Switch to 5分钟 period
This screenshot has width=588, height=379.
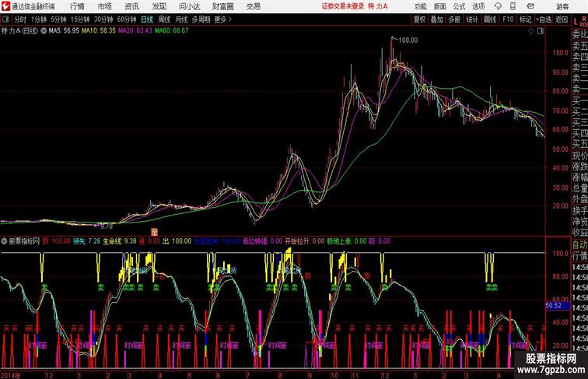[58, 19]
